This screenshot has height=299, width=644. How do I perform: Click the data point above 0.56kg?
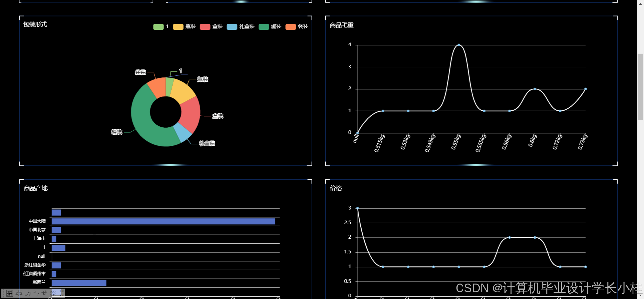[509, 111]
